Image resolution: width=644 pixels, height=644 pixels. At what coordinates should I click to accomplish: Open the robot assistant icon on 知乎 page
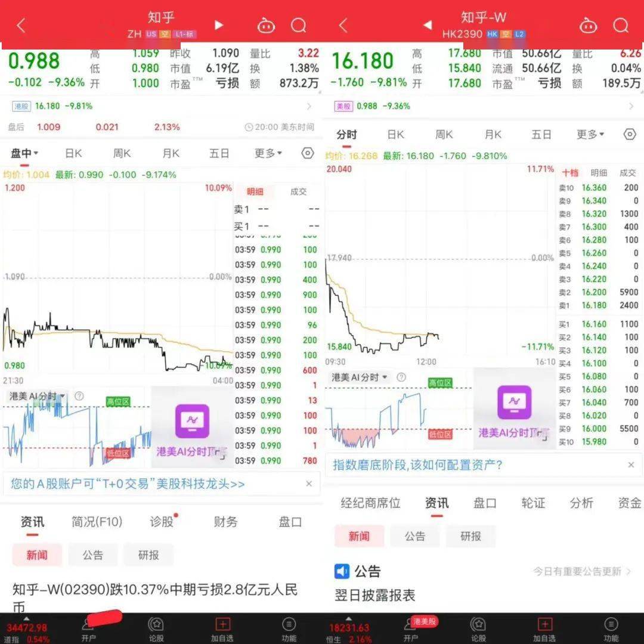click(266, 26)
